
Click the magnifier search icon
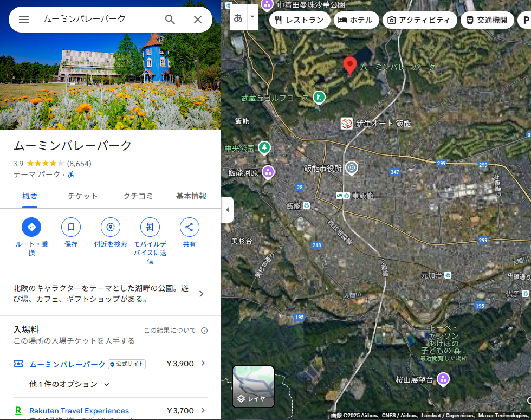click(x=170, y=20)
